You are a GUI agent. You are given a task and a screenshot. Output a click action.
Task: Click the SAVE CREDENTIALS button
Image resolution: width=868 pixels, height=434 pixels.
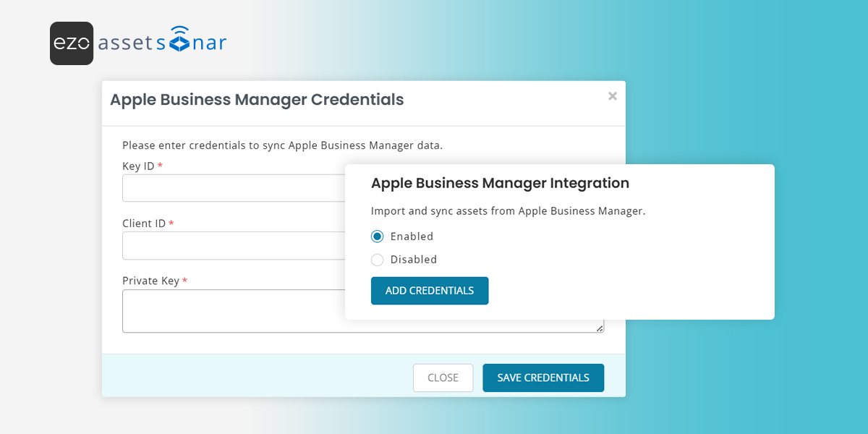coord(543,378)
